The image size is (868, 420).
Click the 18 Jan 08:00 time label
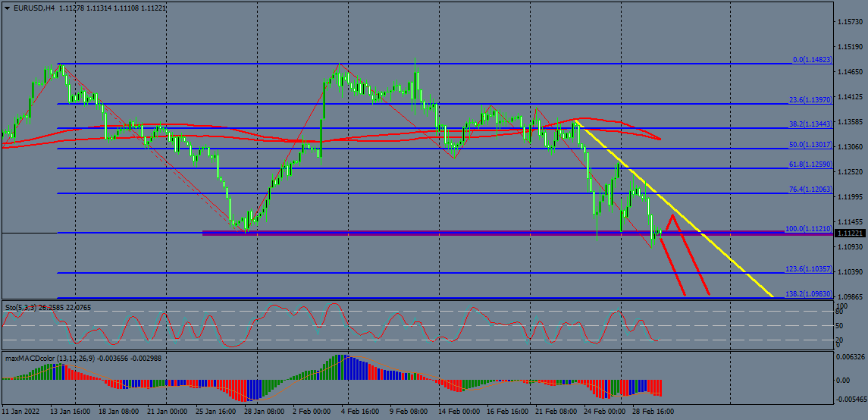click(x=118, y=412)
